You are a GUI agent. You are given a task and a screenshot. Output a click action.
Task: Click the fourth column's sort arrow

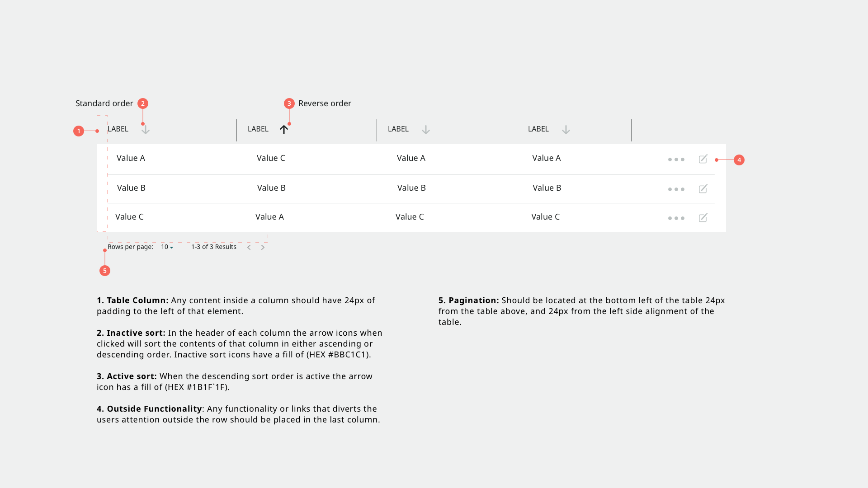click(566, 130)
